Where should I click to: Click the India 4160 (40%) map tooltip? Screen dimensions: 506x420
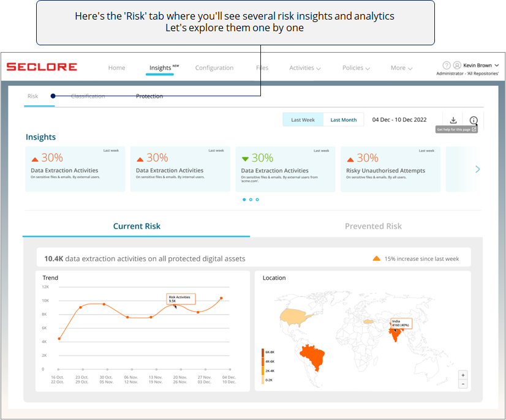click(x=401, y=323)
